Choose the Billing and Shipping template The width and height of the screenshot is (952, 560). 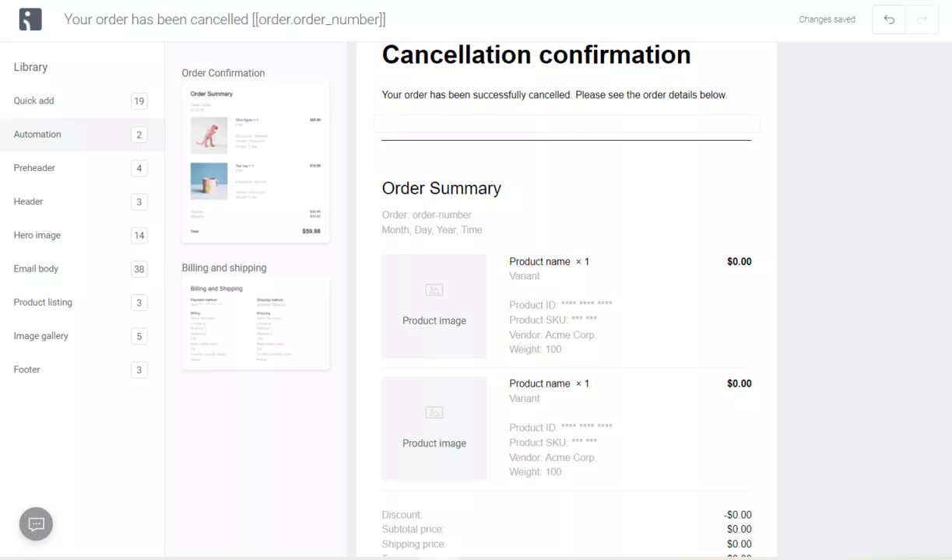pyautogui.click(x=255, y=323)
